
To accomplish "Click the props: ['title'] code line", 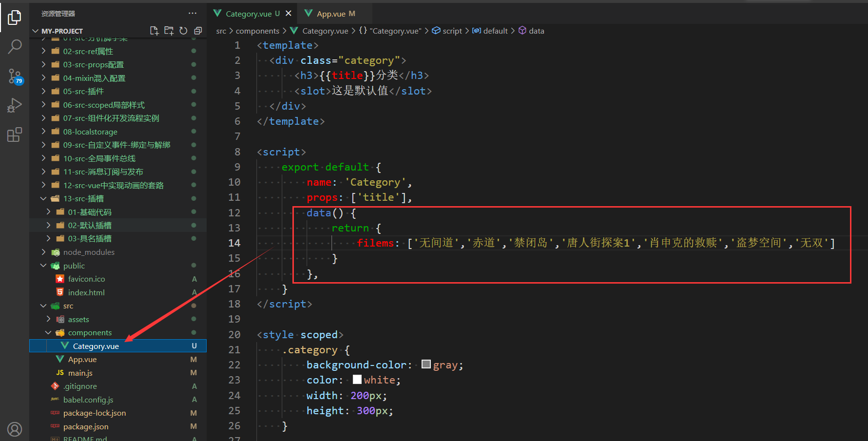I will pos(360,197).
